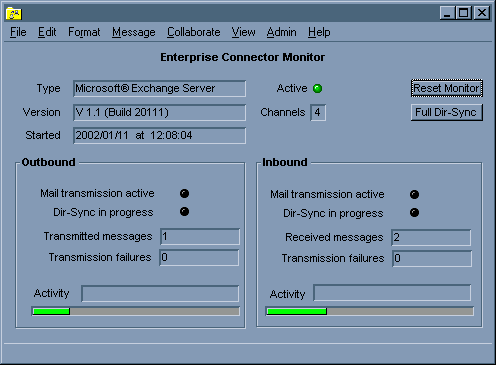Click the Received messages count field
The width and height of the screenshot is (497, 366).
coord(431,238)
